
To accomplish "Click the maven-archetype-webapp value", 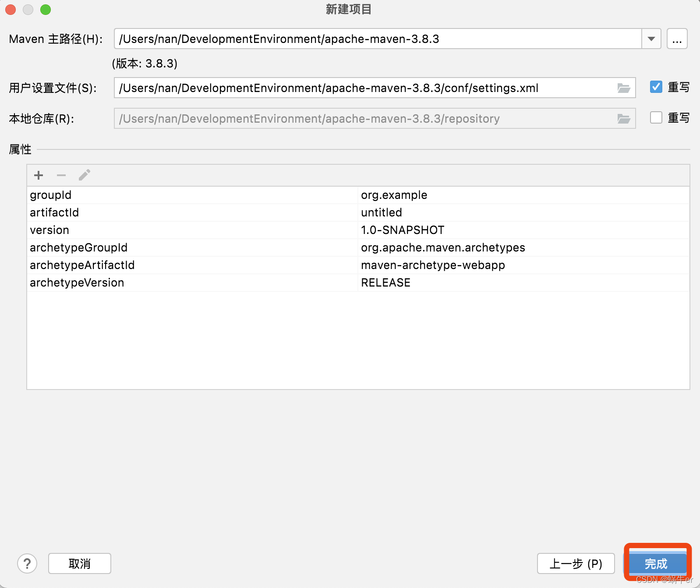I will tap(523, 265).
